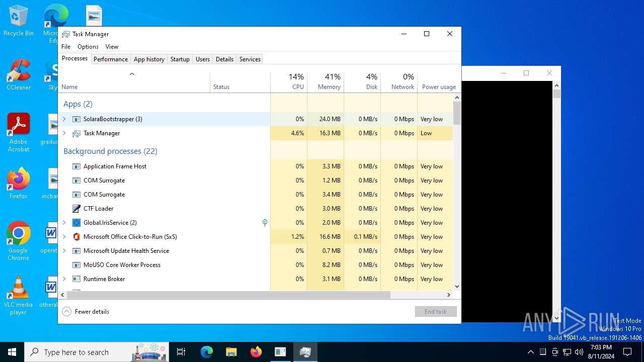
Task: Open Adobe Acrobat desktop shortcut
Action: pyautogui.click(x=19, y=132)
